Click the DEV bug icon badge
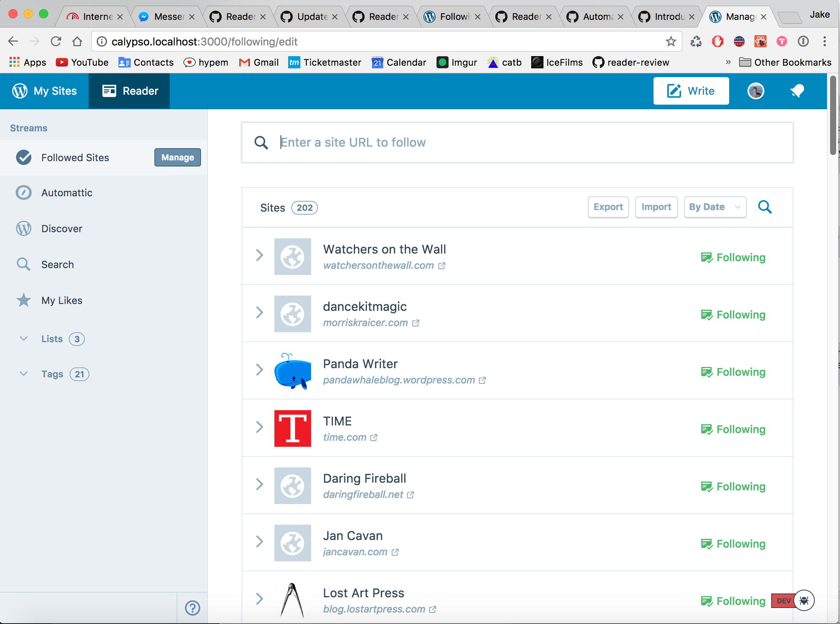 (804, 601)
